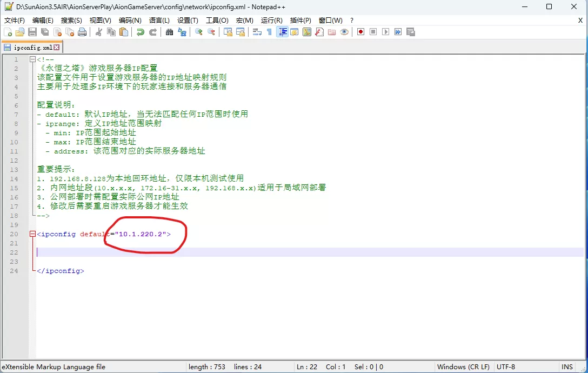Open a file with the folder icon
The image size is (588, 373).
click(20, 32)
